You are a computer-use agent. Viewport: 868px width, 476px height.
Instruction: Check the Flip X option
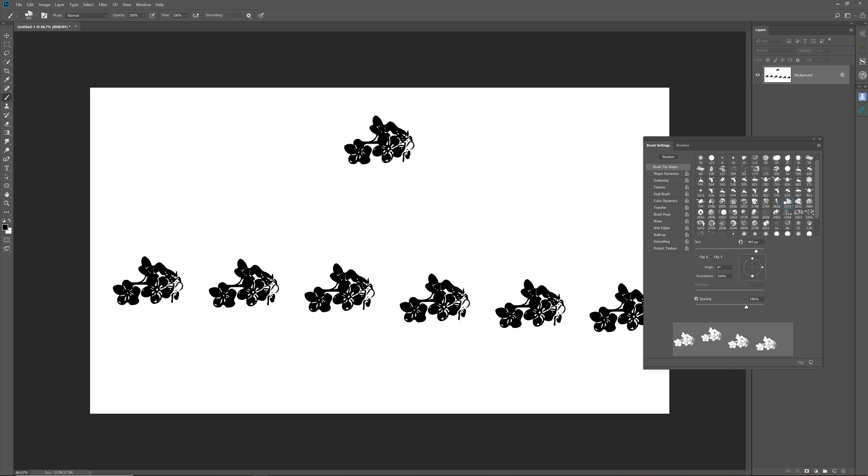697,257
